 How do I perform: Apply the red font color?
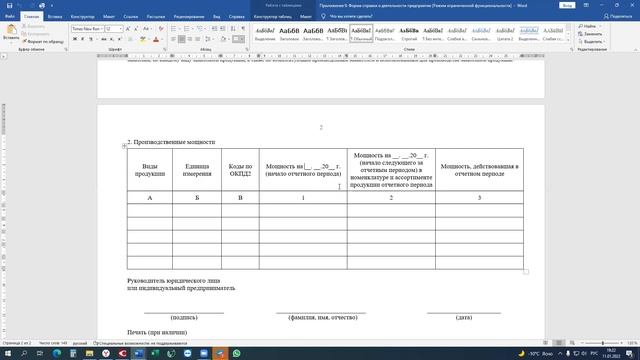pyautogui.click(x=156, y=39)
